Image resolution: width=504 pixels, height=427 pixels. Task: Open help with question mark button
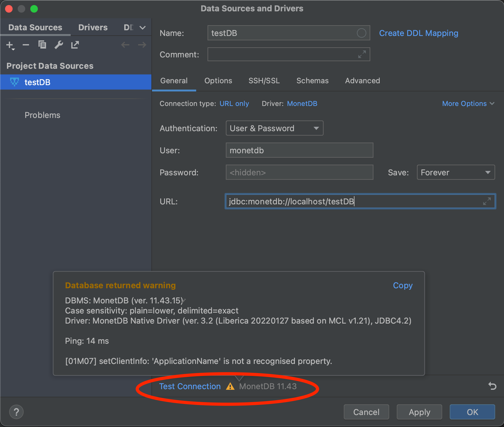16,412
